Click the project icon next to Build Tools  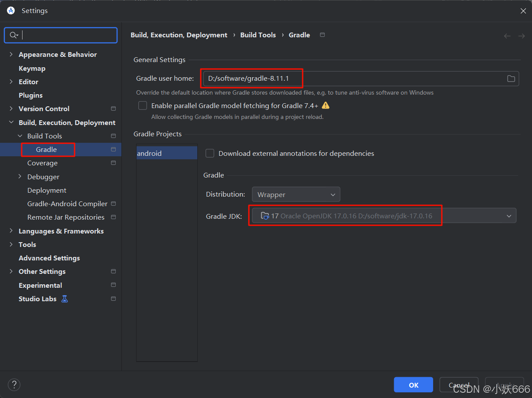113,136
